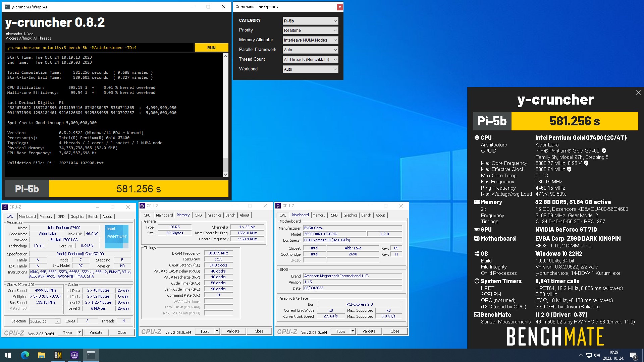Screen dimensions: 644x362
Task: Open the Workload Auto dropdown
Action: 310,69
